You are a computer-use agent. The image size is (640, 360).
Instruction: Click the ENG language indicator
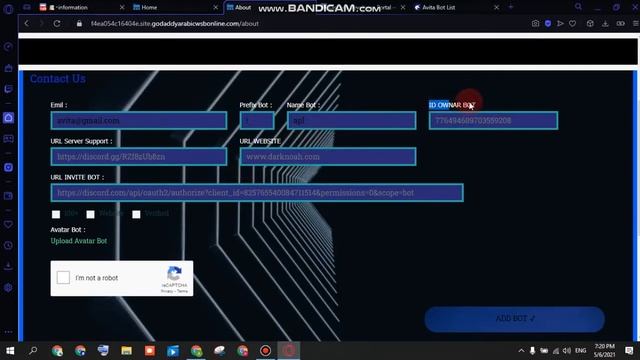coord(580,351)
